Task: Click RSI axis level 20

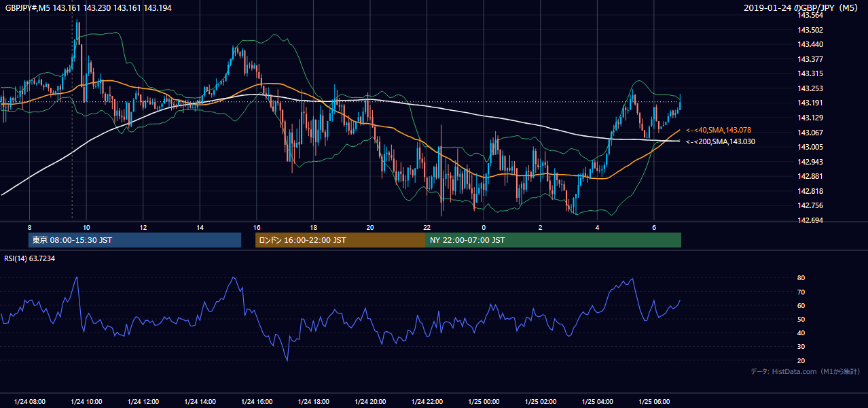Action: click(x=801, y=360)
